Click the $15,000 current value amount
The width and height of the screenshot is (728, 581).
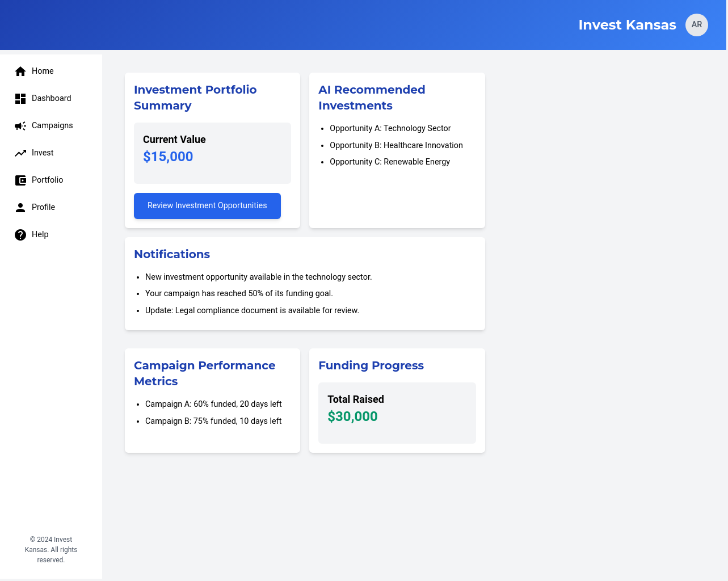click(x=168, y=157)
